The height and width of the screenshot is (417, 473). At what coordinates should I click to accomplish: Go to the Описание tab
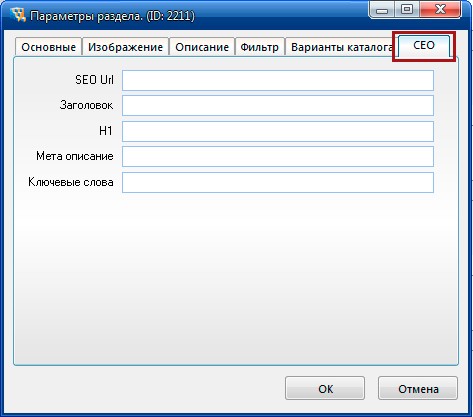202,47
